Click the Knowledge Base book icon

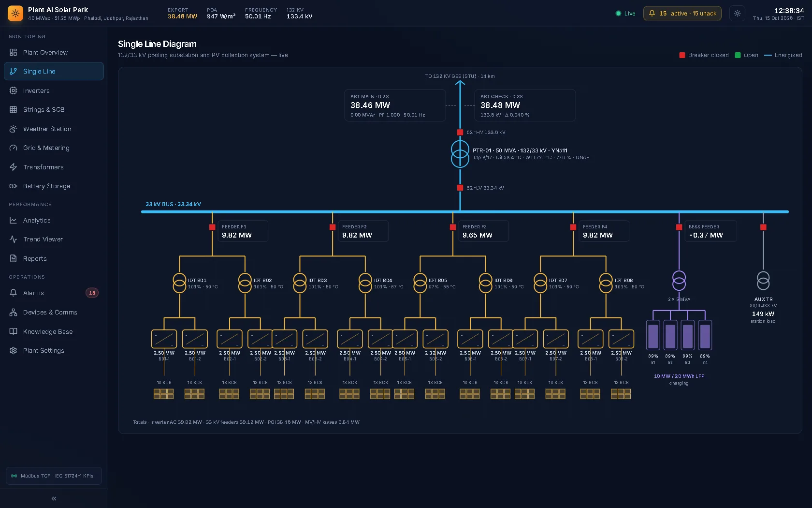pos(14,331)
